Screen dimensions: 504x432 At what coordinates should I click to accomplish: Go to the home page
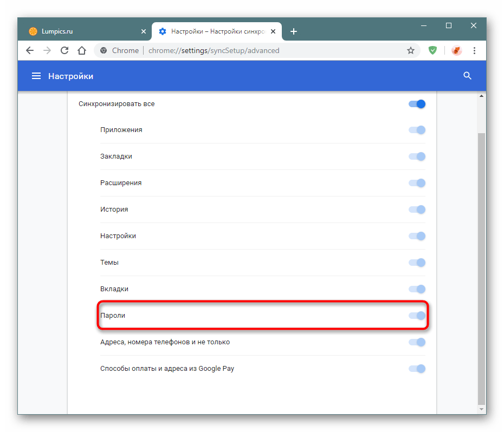[82, 50]
